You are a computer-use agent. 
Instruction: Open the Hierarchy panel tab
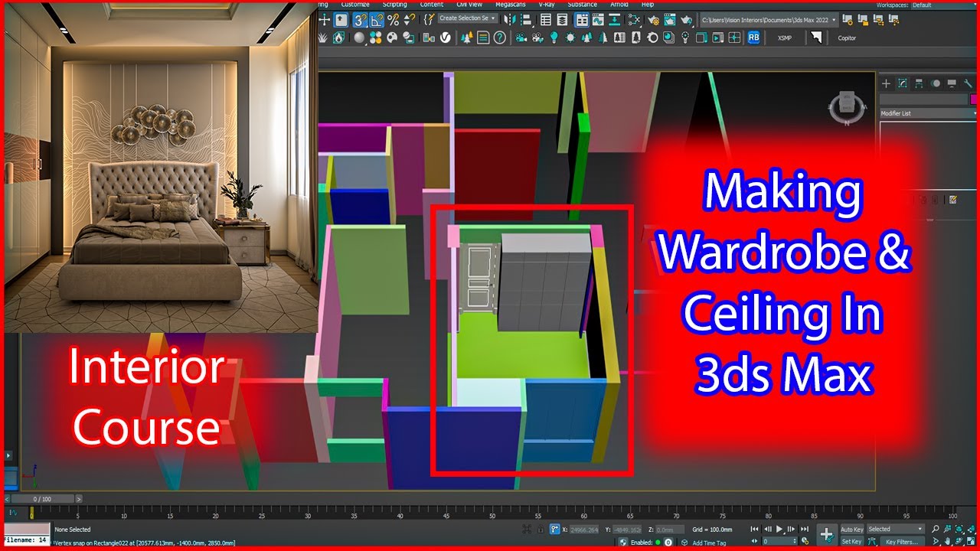919,83
